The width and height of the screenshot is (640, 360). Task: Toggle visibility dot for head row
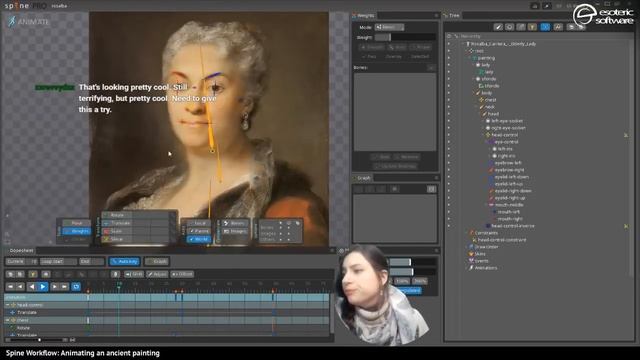point(449,114)
